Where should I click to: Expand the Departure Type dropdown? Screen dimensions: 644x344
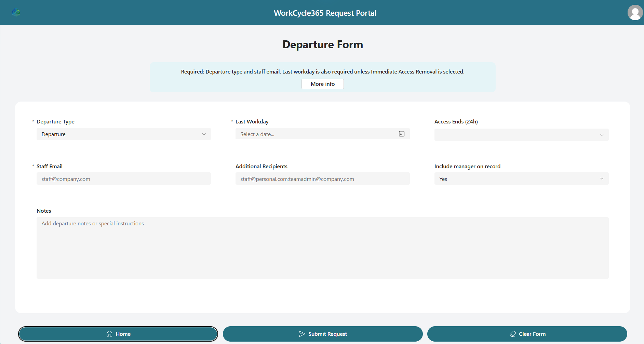tap(124, 134)
